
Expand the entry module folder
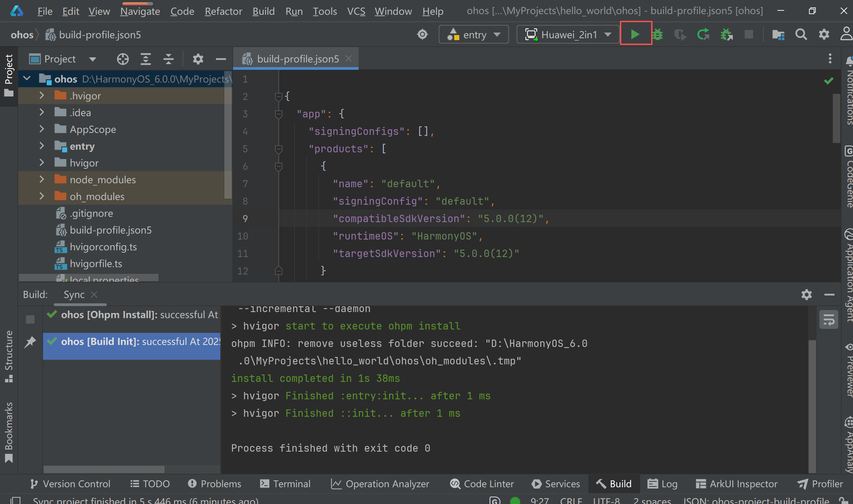[41, 146]
